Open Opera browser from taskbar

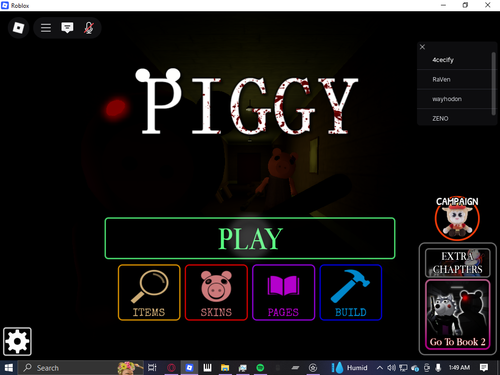[171, 368]
